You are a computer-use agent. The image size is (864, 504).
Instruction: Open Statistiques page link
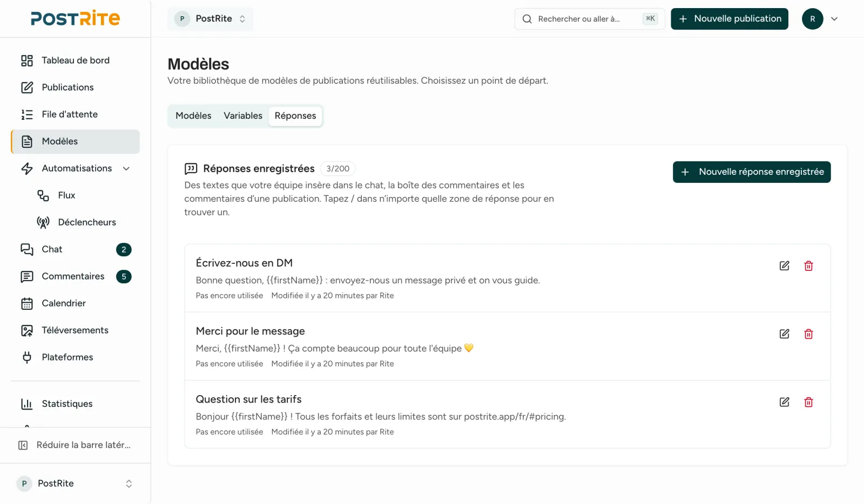[75, 404]
